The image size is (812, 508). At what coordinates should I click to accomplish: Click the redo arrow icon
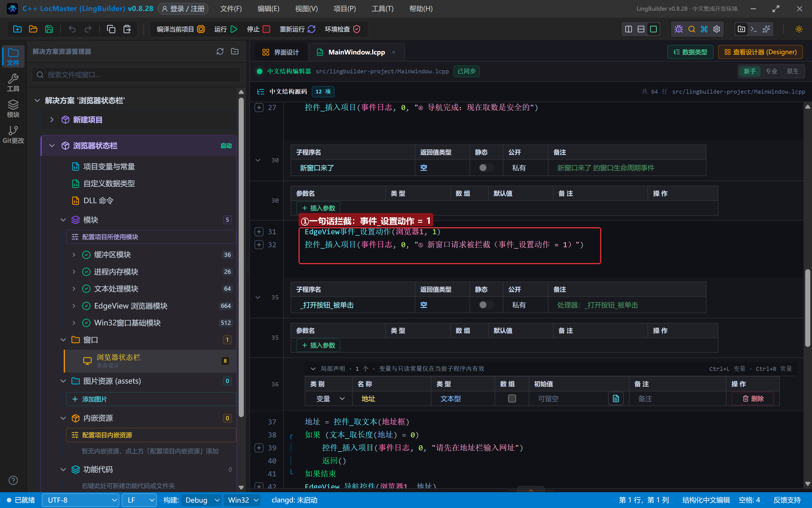[x=88, y=29]
